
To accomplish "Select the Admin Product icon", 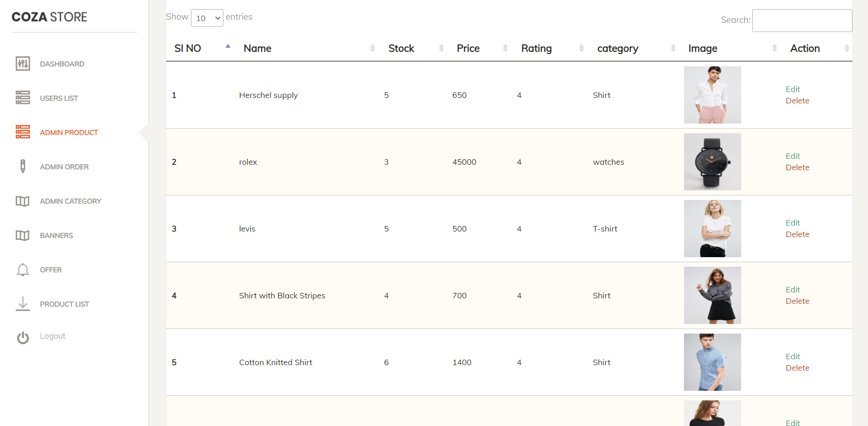I will (x=22, y=132).
